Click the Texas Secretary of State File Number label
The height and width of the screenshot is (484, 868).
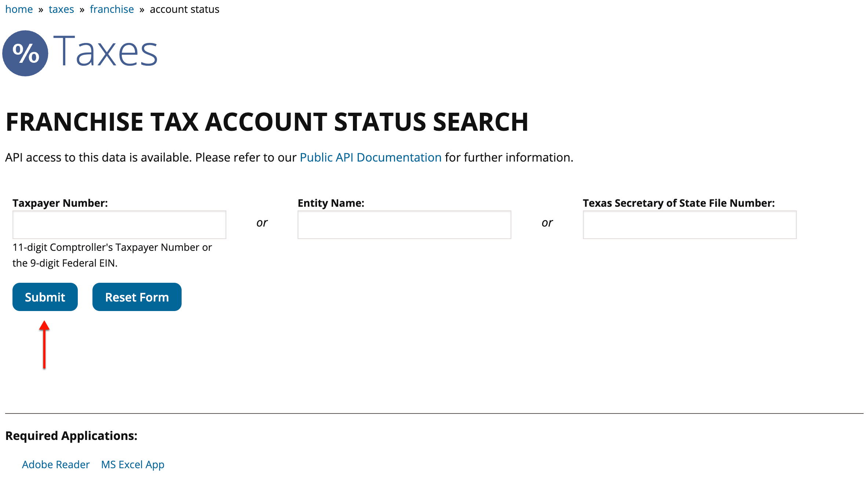(x=679, y=203)
